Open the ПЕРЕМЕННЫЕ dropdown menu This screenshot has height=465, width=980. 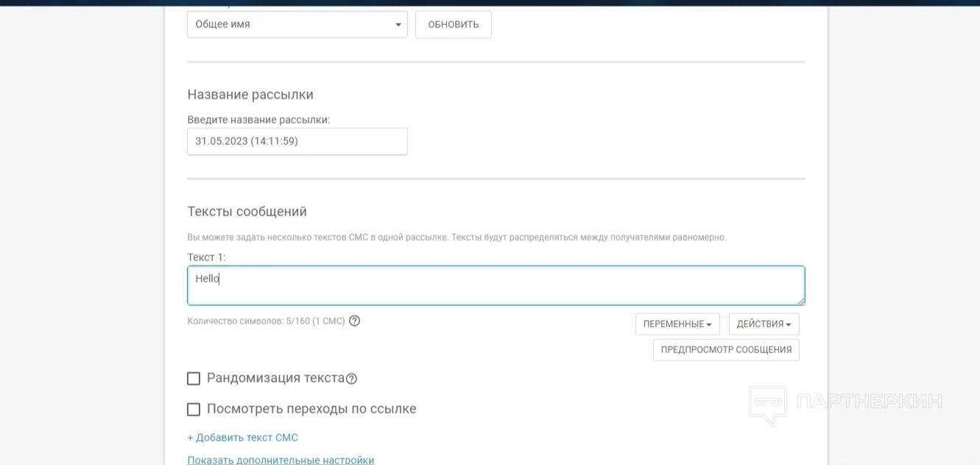[677, 324]
